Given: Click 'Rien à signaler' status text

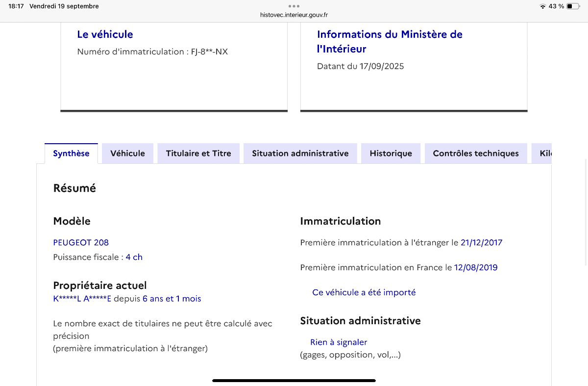Looking at the screenshot, I should tap(339, 342).
